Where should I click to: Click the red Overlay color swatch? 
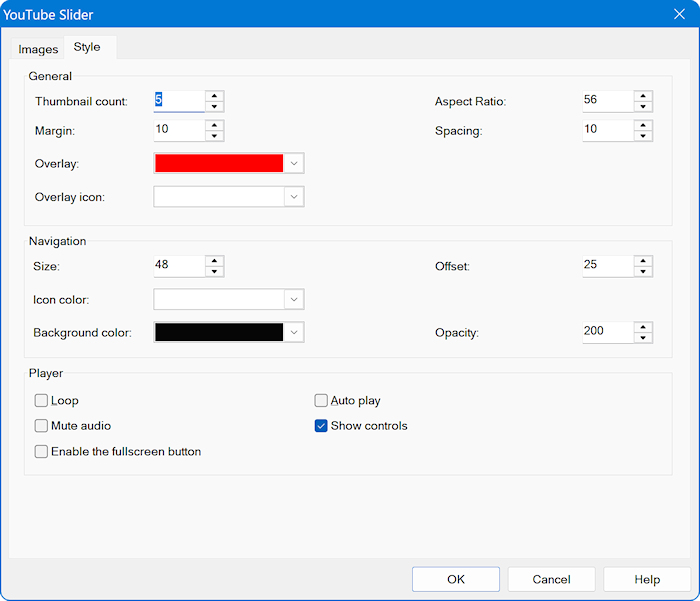219,163
